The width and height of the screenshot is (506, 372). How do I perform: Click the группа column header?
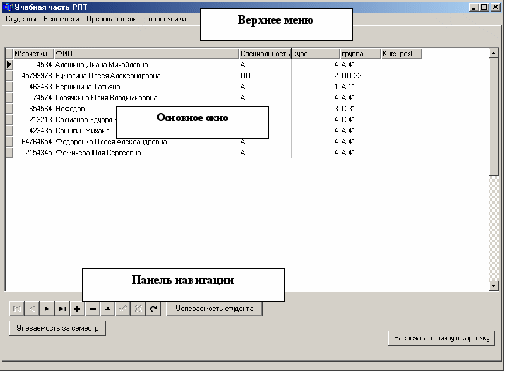tap(360, 54)
